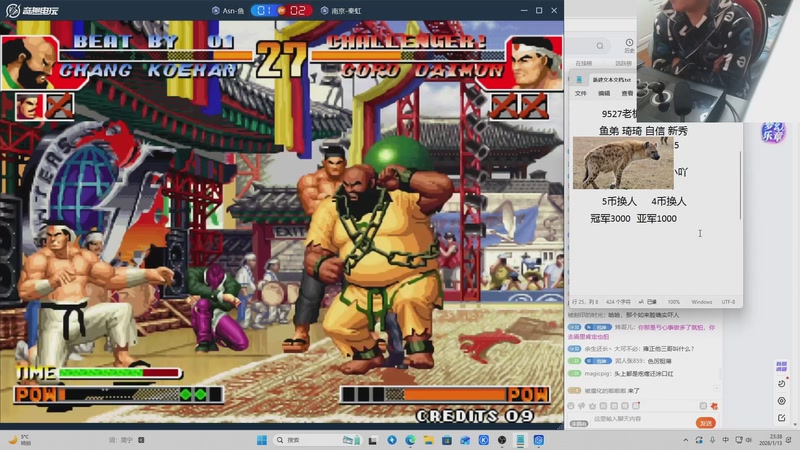This screenshot has width=800, height=450.
Task: Open the blue gaming platform icon on taskbar
Action: coord(538,440)
